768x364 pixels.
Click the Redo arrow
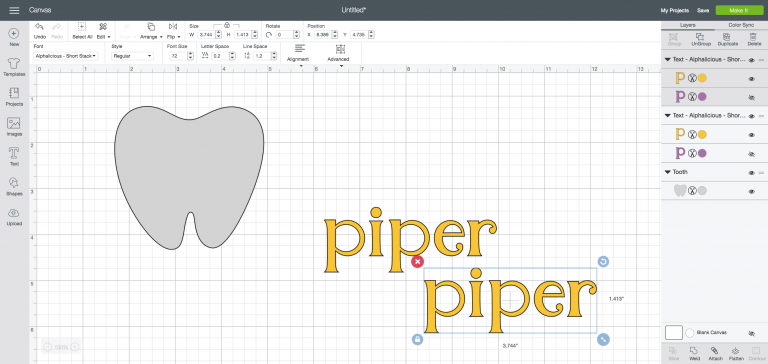tap(57, 26)
